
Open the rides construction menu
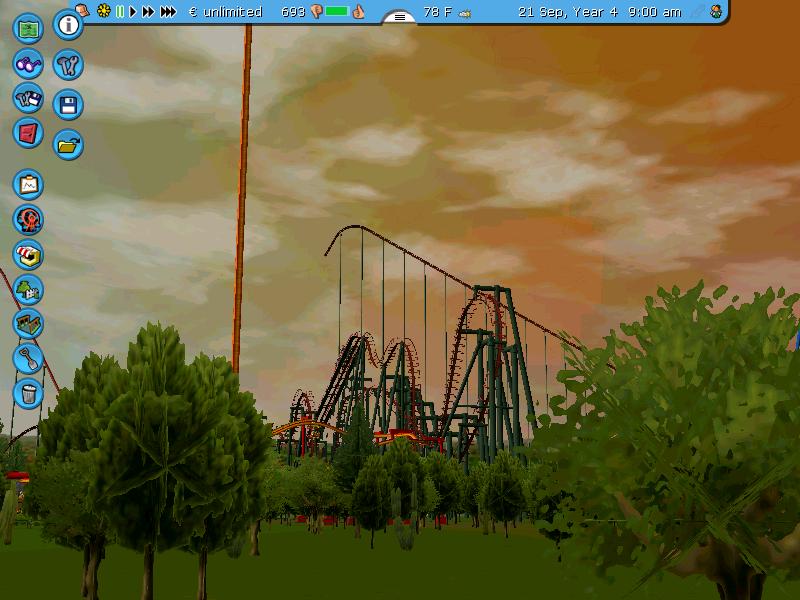pos(28,220)
